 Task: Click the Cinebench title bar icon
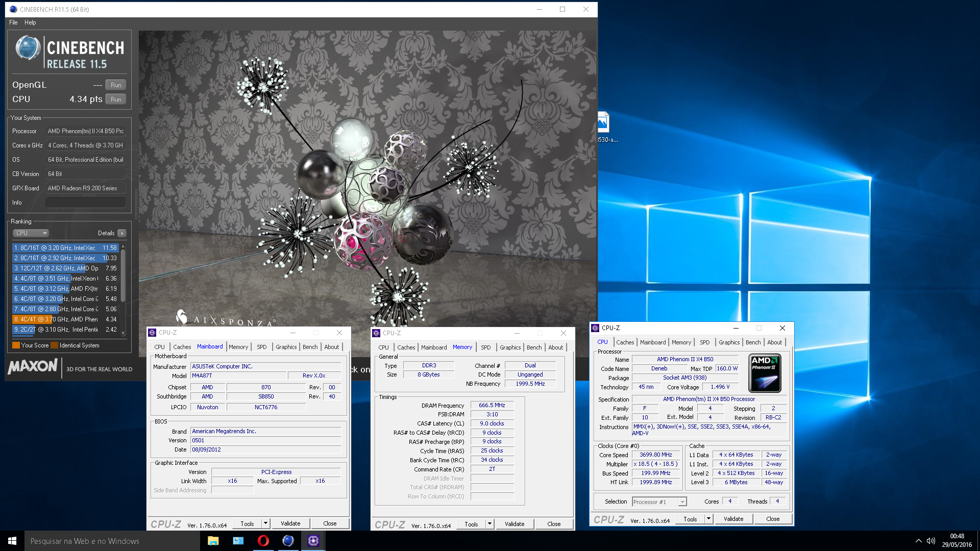[x=13, y=9]
